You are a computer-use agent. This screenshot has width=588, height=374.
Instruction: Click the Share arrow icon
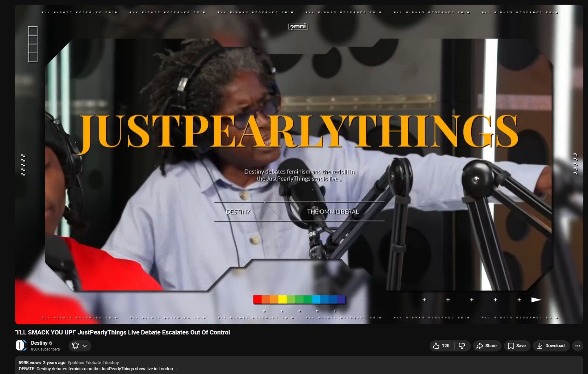click(480, 346)
